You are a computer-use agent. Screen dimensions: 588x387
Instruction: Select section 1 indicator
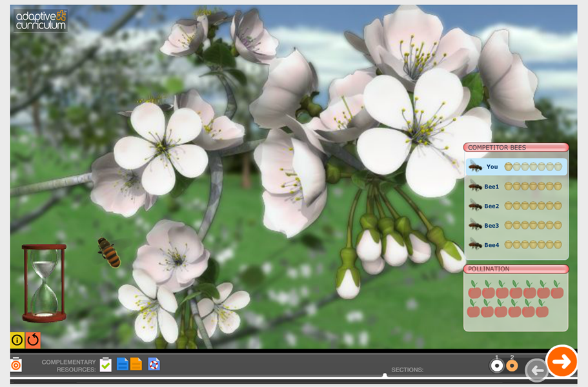pyautogui.click(x=496, y=365)
